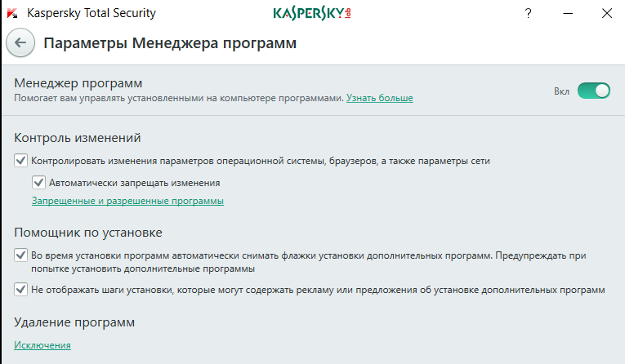The width and height of the screenshot is (625, 364).
Task: Click the Удаление программ section heading
Action: click(74, 322)
